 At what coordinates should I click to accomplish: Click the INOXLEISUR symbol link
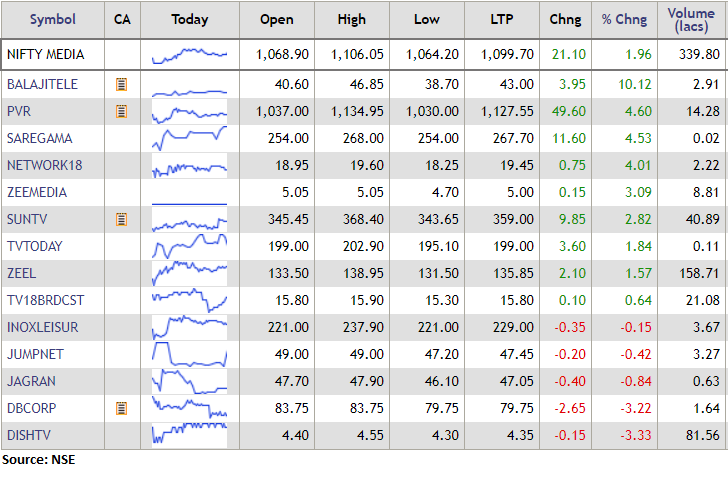pyautogui.click(x=43, y=327)
